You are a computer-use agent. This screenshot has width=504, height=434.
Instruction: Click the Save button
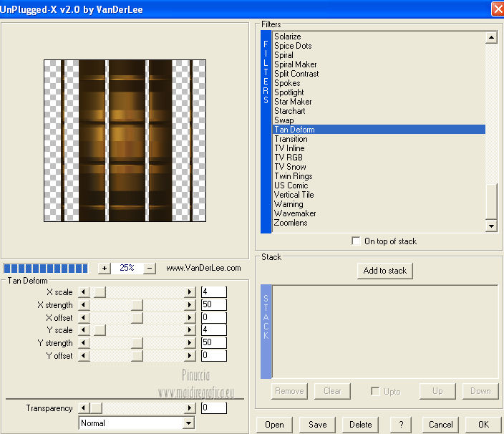317,425
